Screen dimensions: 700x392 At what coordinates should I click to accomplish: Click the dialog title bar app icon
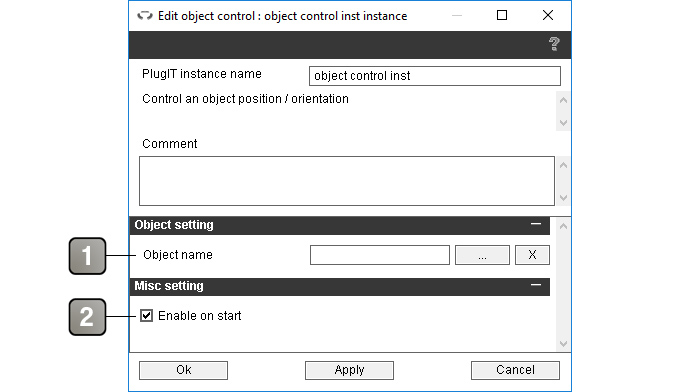pyautogui.click(x=145, y=16)
